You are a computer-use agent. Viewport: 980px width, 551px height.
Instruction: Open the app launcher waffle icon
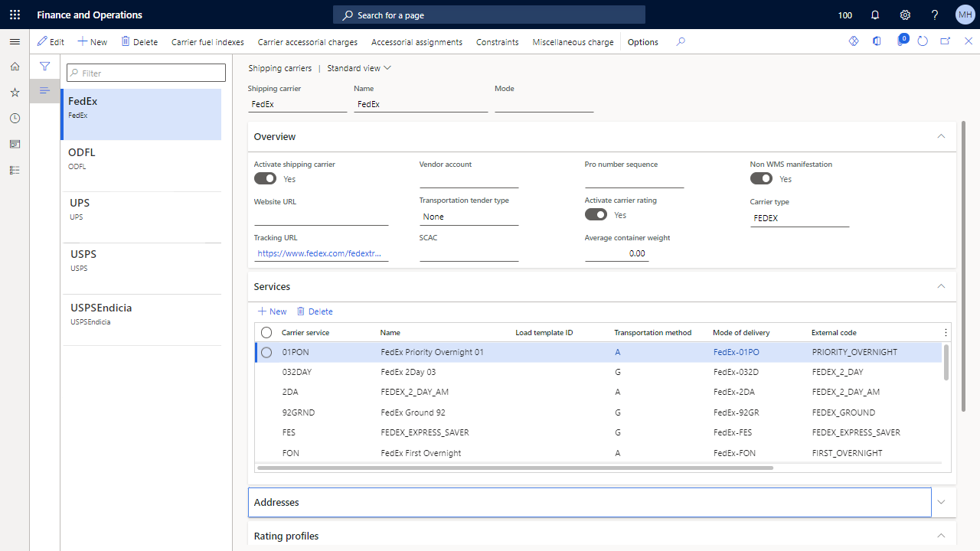pos(15,15)
